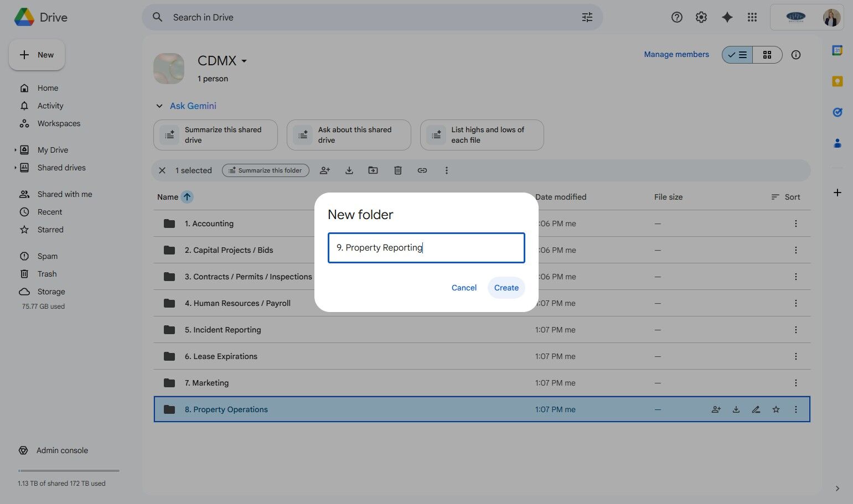The width and height of the screenshot is (853, 504).
Task: Open the Google apps grid
Action: [752, 17]
